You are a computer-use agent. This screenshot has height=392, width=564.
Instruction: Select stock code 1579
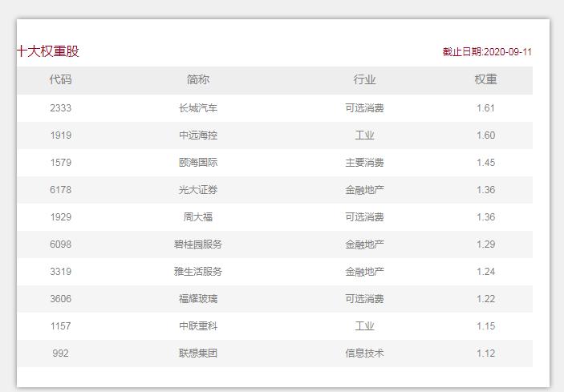pos(60,163)
